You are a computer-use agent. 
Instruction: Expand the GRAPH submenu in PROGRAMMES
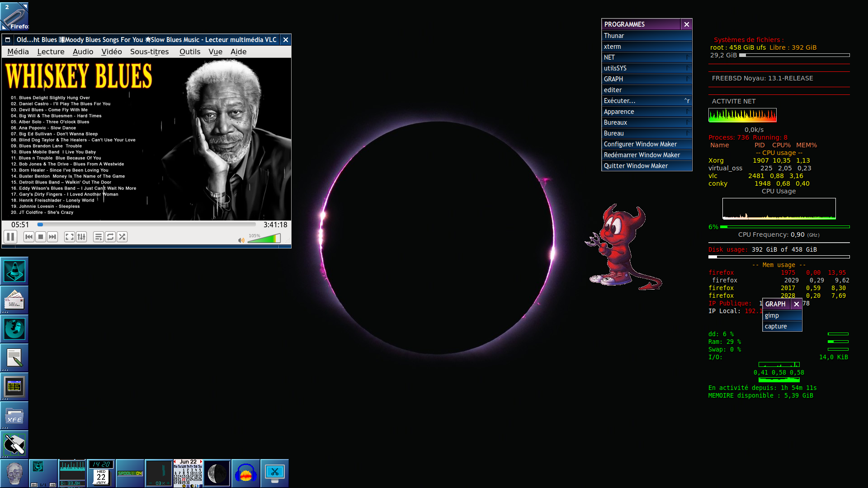(x=647, y=79)
